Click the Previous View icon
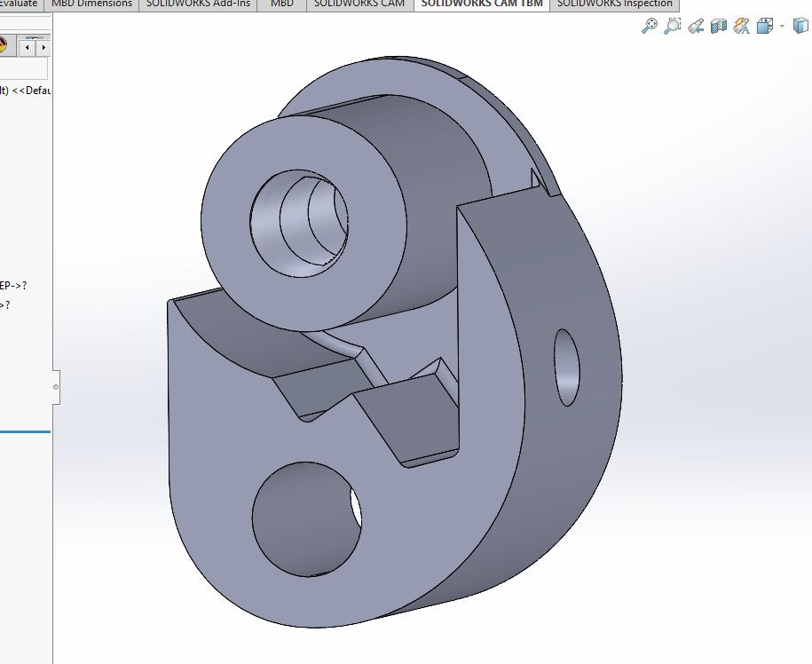 (696, 26)
